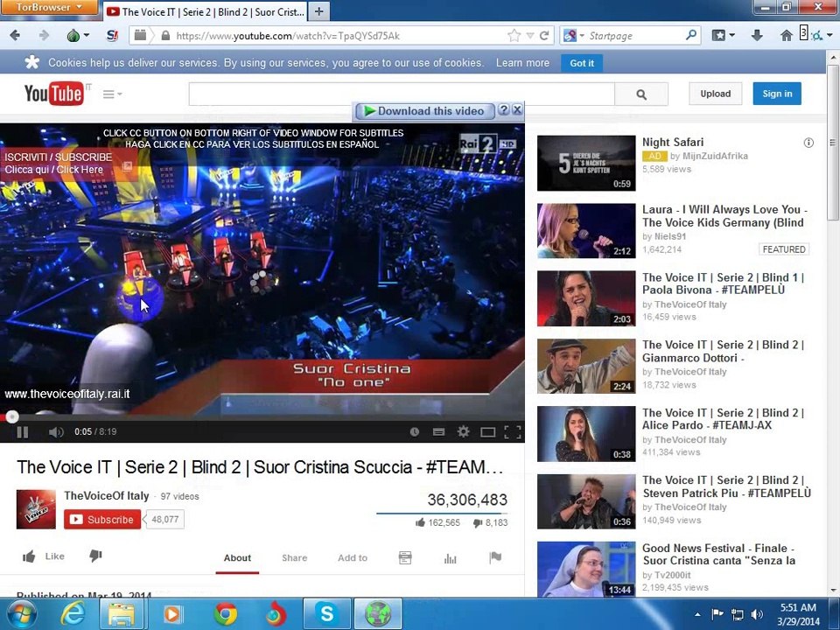Click the YouTube search input field

click(x=402, y=94)
